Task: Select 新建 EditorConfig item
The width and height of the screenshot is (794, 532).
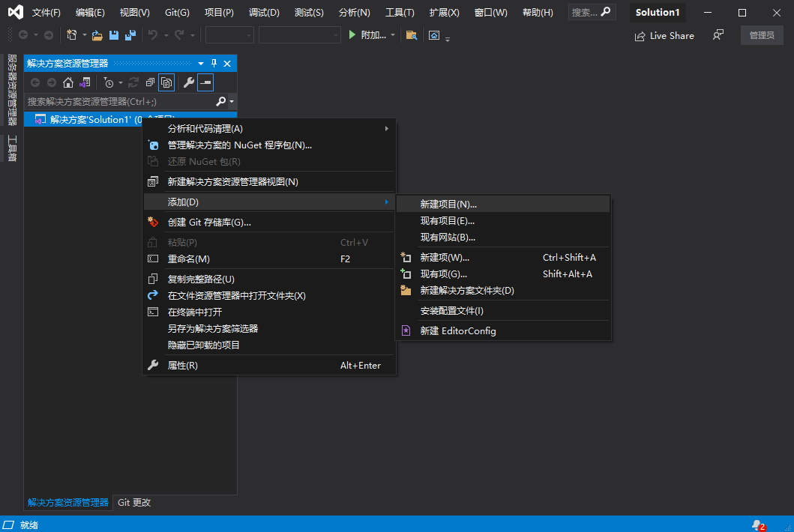Action: tap(503, 331)
